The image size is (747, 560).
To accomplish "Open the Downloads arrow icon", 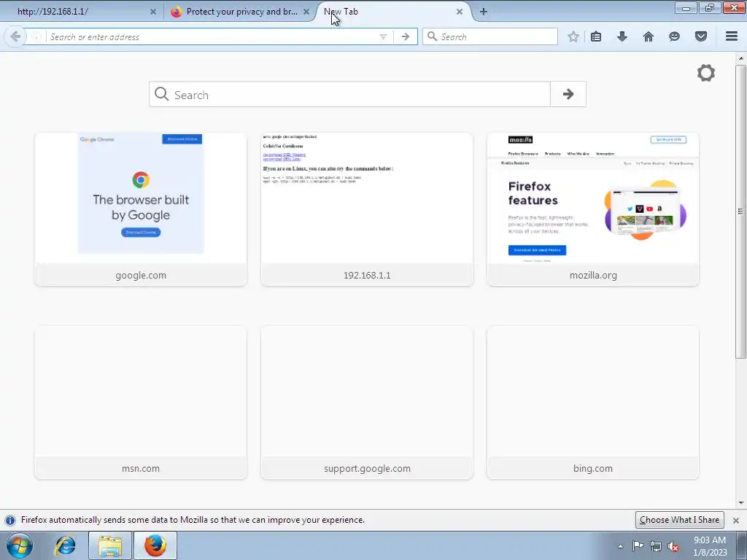I will point(622,36).
